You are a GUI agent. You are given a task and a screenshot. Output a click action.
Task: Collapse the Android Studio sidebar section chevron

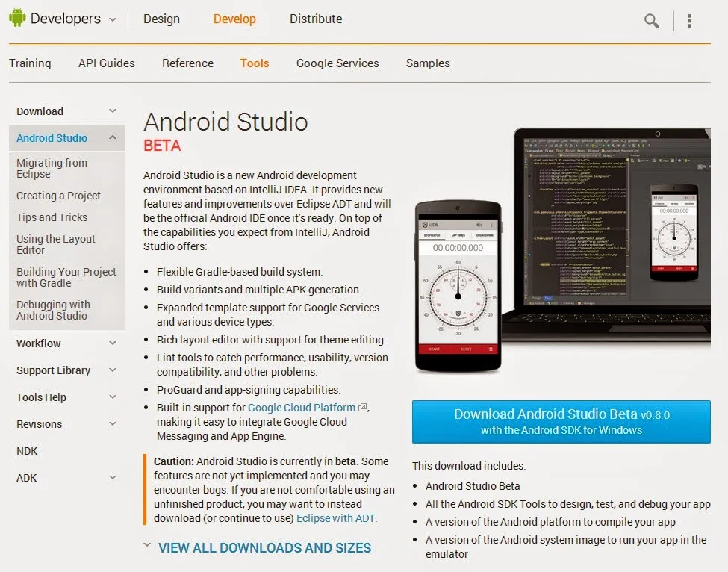click(112, 137)
